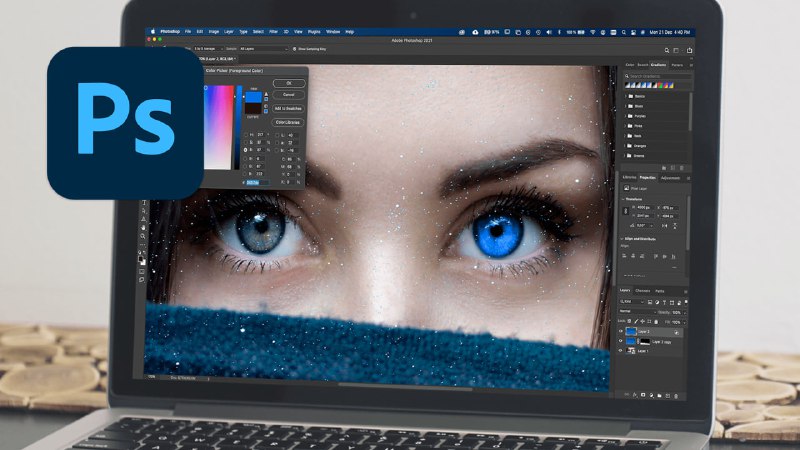Click OK in the Color Picker dialog
The width and height of the screenshot is (800, 450).
289,83
